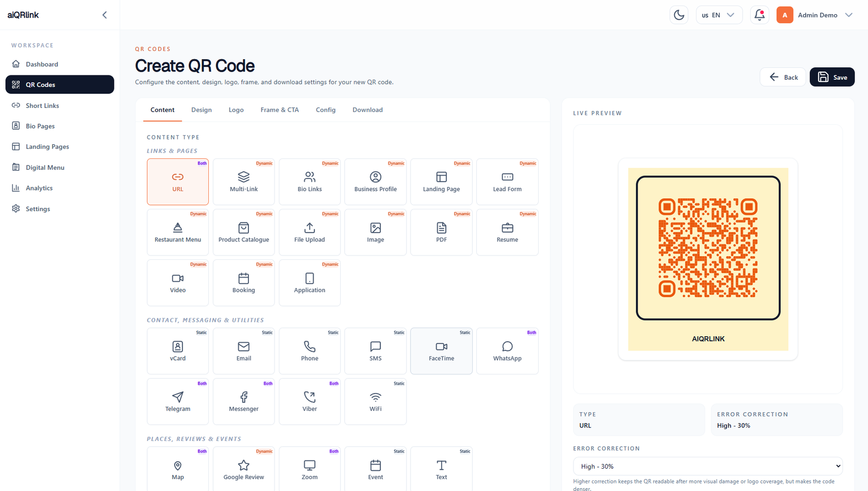The image size is (868, 491).
Task: Select the Multi-Link content type
Action: click(244, 182)
